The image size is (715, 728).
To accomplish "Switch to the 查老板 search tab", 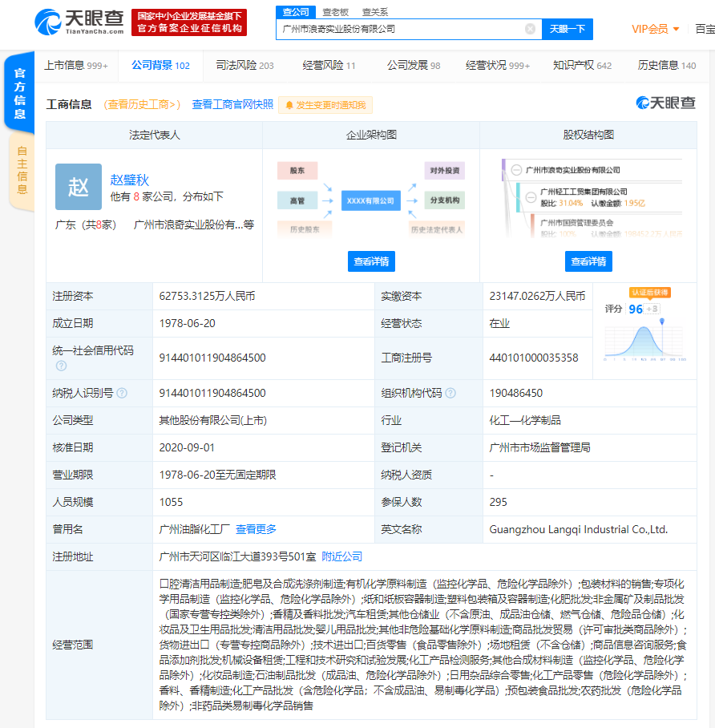I will click(x=335, y=12).
